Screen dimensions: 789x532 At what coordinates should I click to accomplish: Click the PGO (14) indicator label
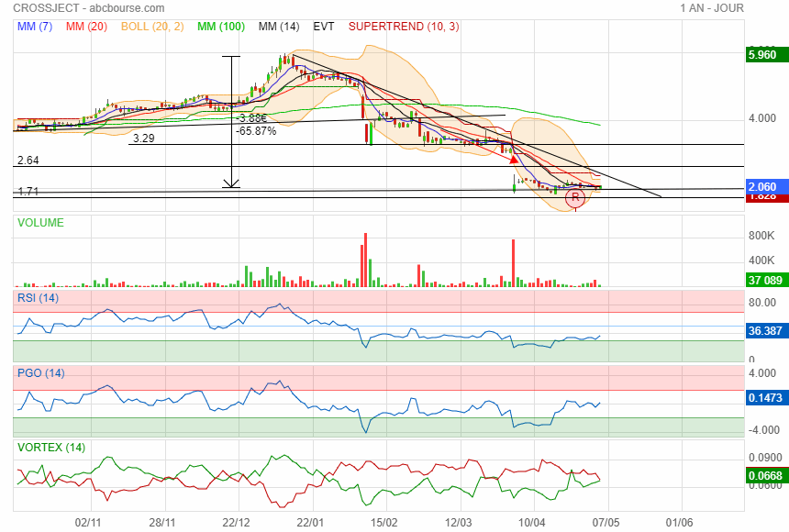[41, 373]
